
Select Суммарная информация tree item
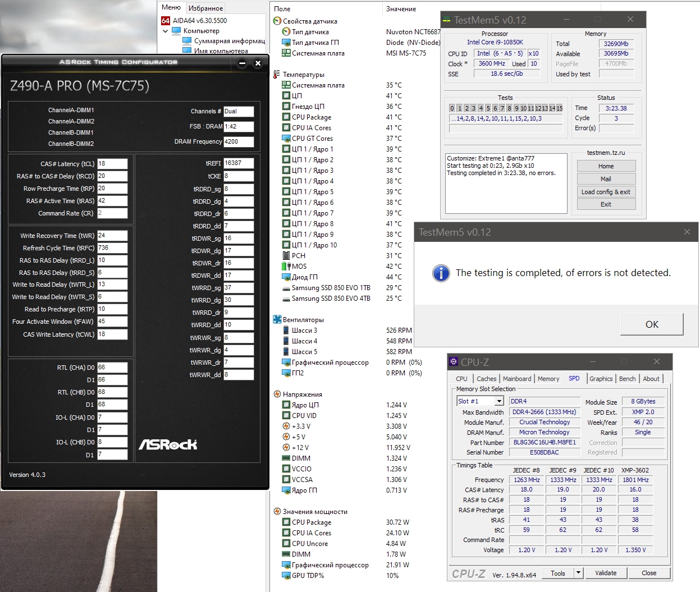tap(229, 41)
